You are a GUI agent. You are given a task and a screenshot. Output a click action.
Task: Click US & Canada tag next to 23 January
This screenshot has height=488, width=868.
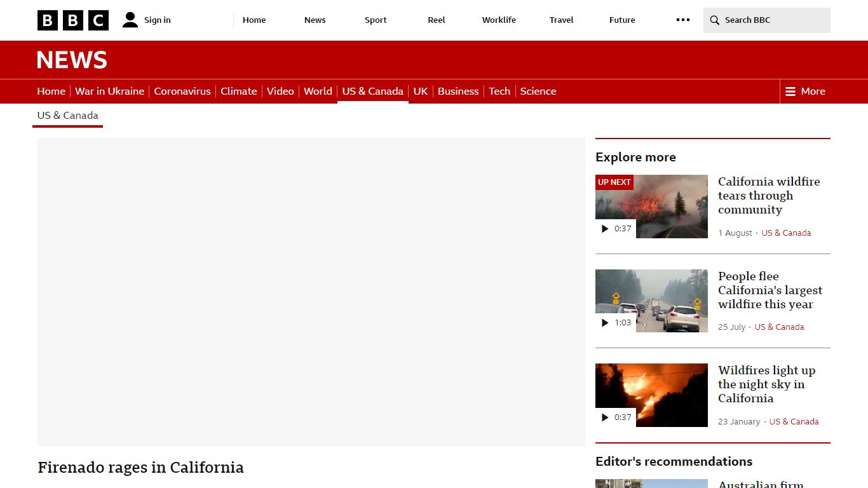[794, 422]
